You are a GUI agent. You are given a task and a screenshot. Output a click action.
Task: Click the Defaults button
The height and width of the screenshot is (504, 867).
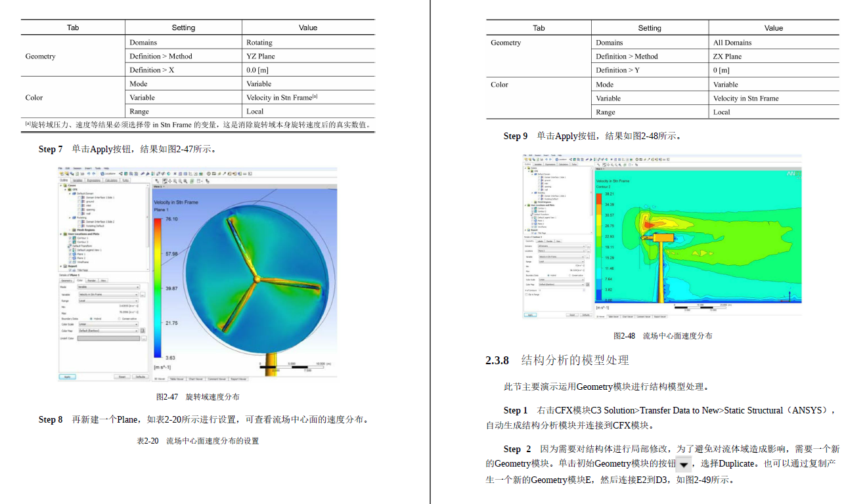tap(141, 376)
